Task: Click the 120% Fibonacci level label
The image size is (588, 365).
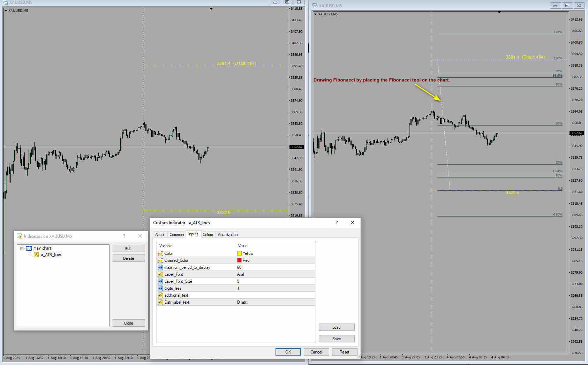Action: (x=558, y=32)
